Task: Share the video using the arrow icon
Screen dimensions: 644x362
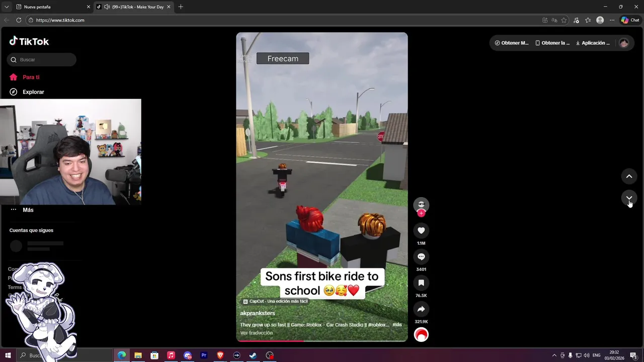Action: 421,309
